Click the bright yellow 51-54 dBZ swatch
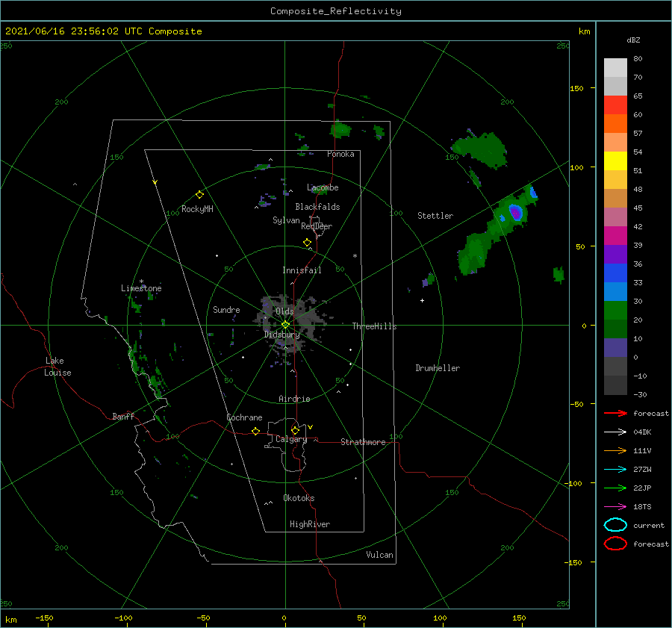This screenshot has height=628, width=672. pyautogui.click(x=615, y=161)
